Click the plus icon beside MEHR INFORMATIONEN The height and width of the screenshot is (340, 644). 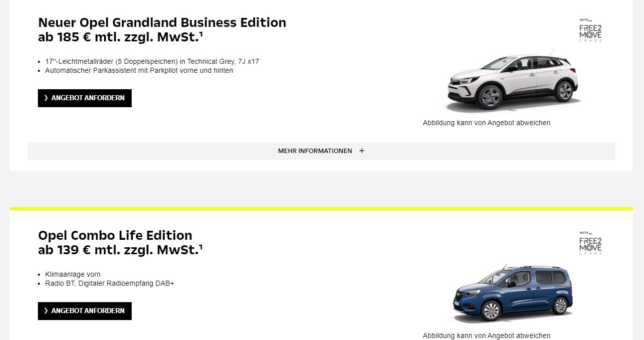[x=362, y=151]
